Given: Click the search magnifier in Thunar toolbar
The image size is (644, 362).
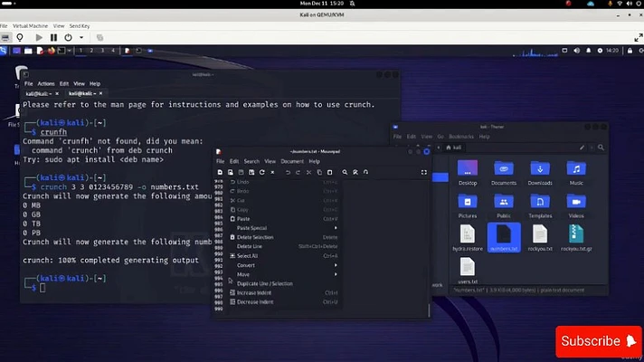Looking at the screenshot, I should 601,148.
